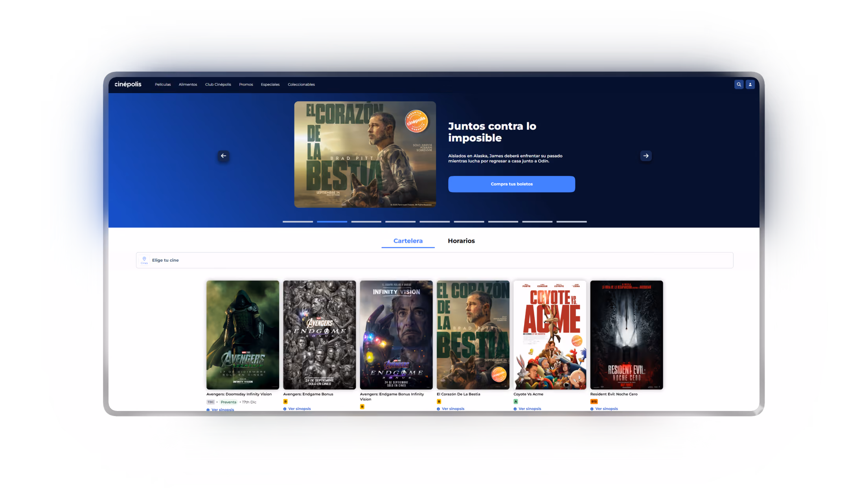Click title 'Avengers: Doomsday Infinity Vision'

click(239, 394)
